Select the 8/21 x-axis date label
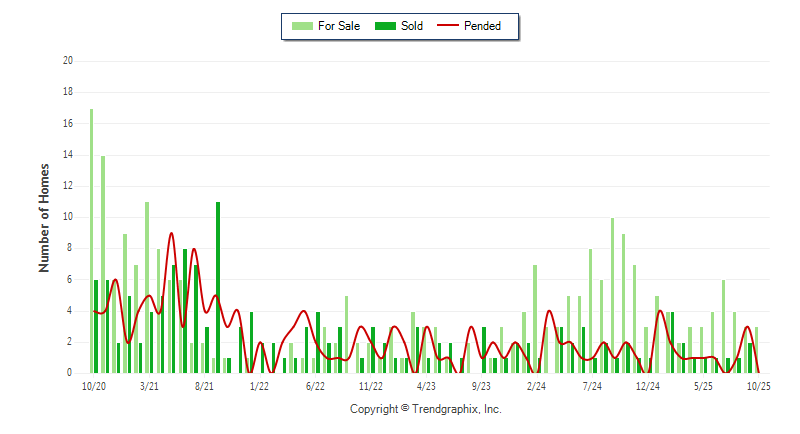The height and width of the screenshot is (434, 800). (x=204, y=386)
